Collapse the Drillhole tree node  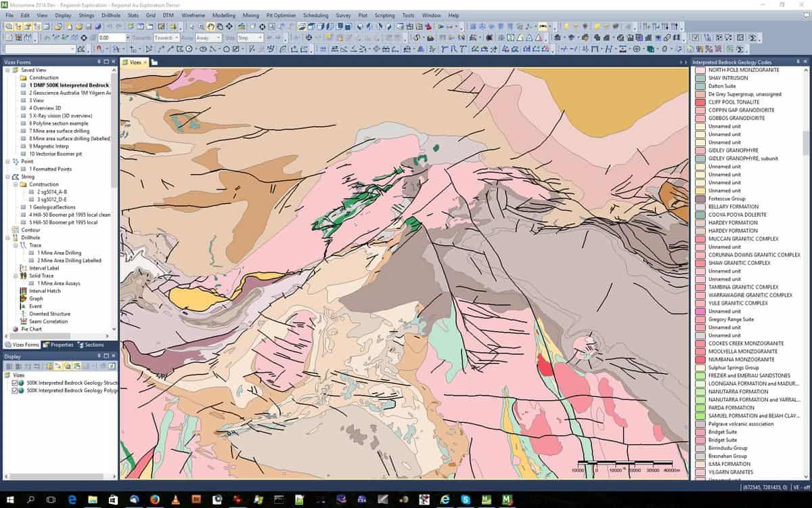tap(7, 238)
